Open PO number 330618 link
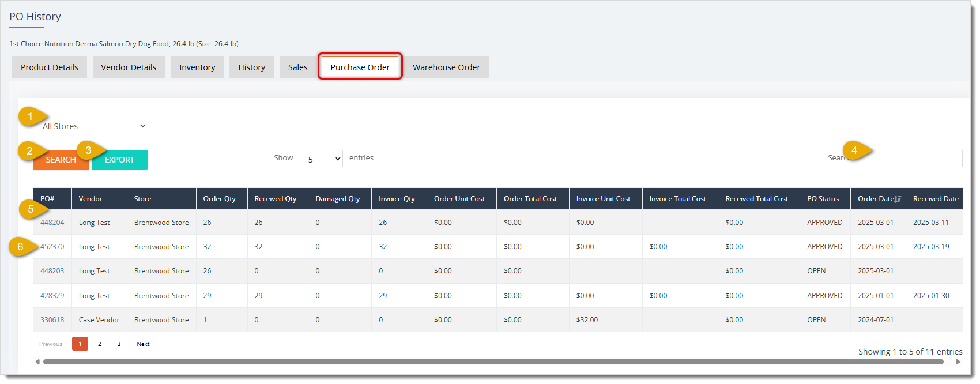The width and height of the screenshot is (980, 384). coord(52,320)
